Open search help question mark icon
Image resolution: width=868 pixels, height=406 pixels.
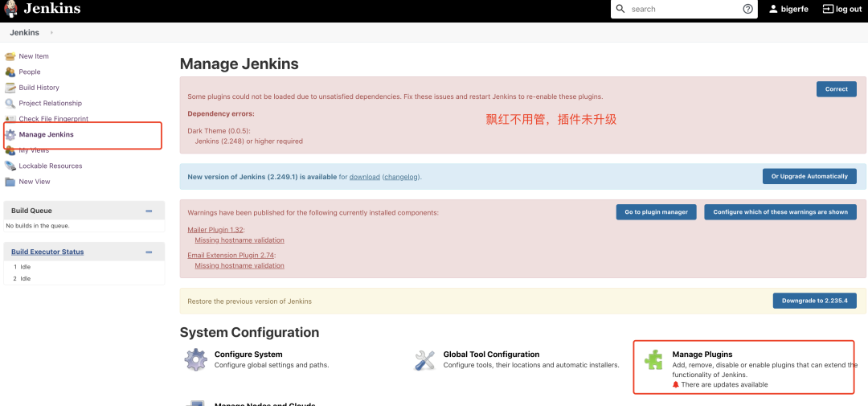[748, 9]
